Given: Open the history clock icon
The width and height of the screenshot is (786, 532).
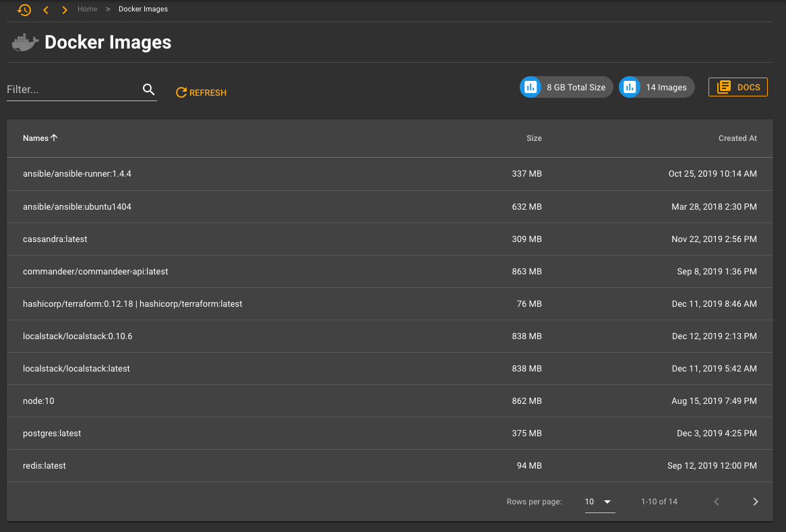Looking at the screenshot, I should click(x=24, y=9).
